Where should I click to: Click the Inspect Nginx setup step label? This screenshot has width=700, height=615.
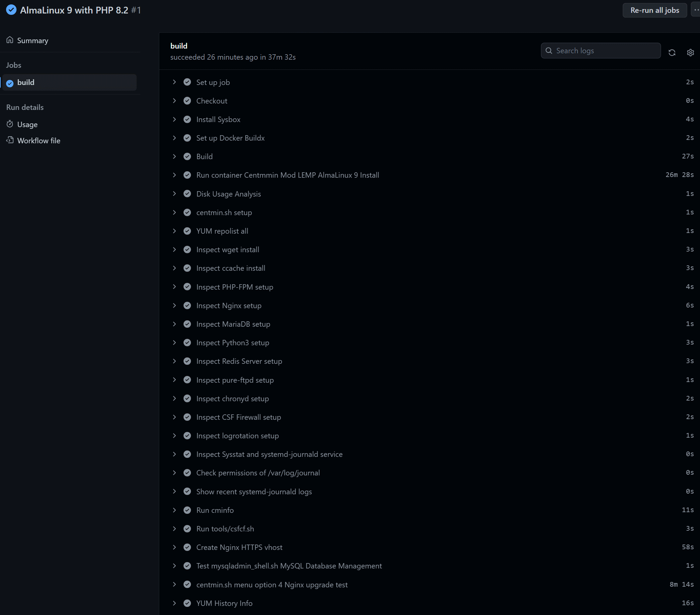(x=229, y=305)
